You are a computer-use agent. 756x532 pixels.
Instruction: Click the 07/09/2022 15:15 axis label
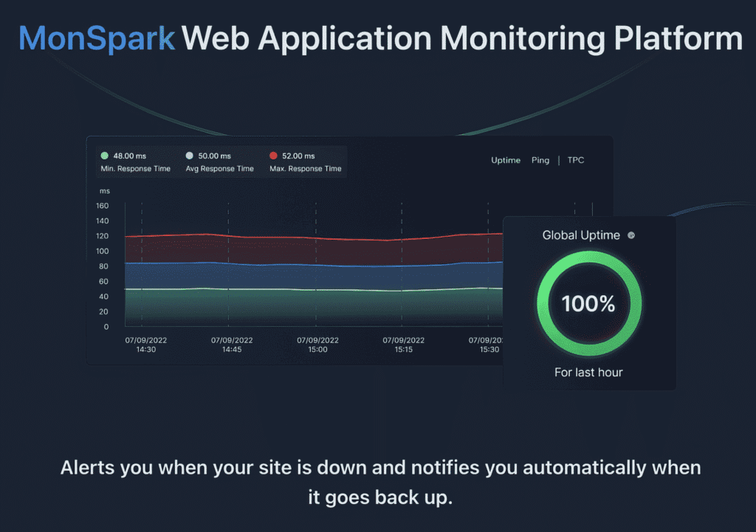click(x=404, y=345)
